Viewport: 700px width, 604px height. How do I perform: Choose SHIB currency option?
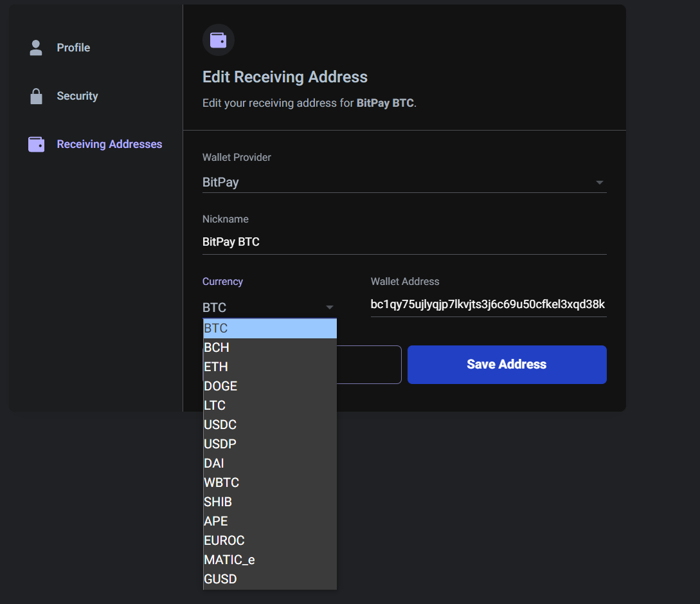(270, 502)
